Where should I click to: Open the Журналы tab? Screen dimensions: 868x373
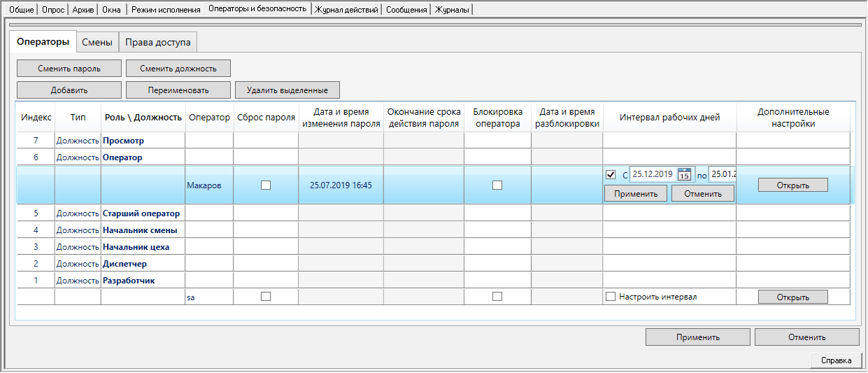[452, 10]
